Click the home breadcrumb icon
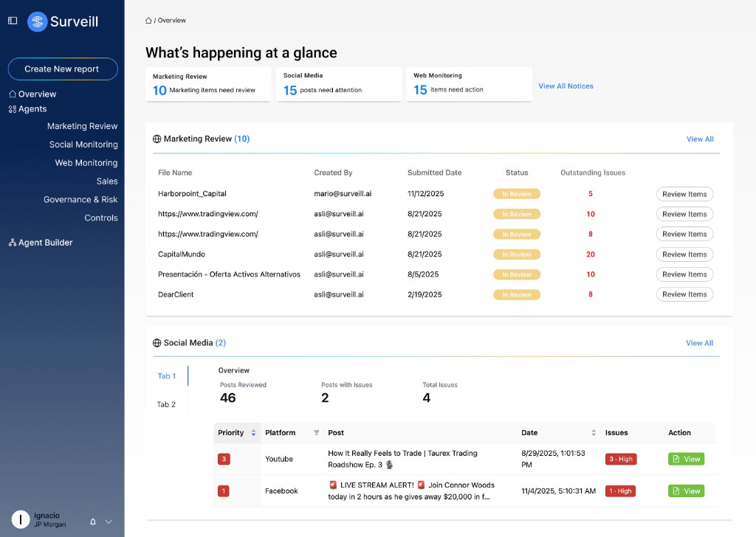The image size is (756, 537). [148, 20]
